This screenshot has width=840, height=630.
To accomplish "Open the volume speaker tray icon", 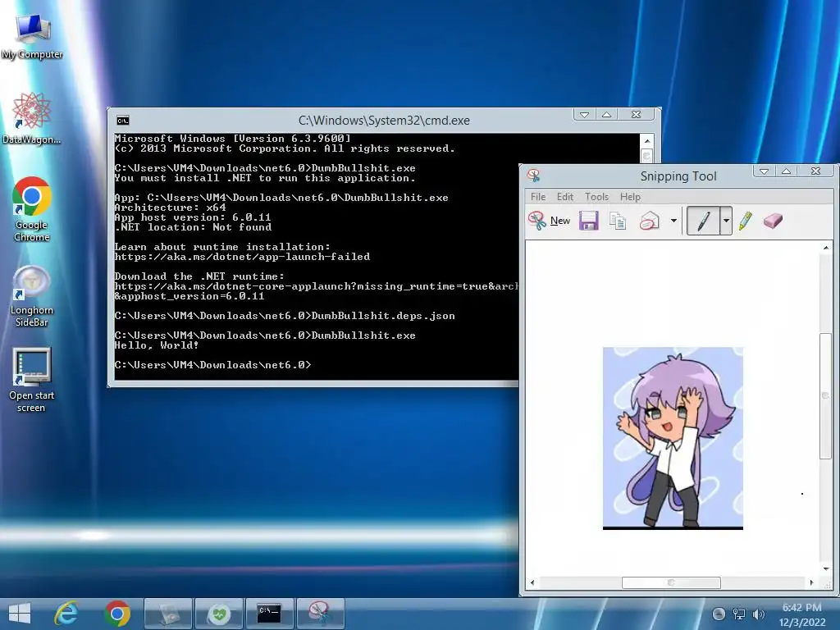I will (x=758, y=614).
